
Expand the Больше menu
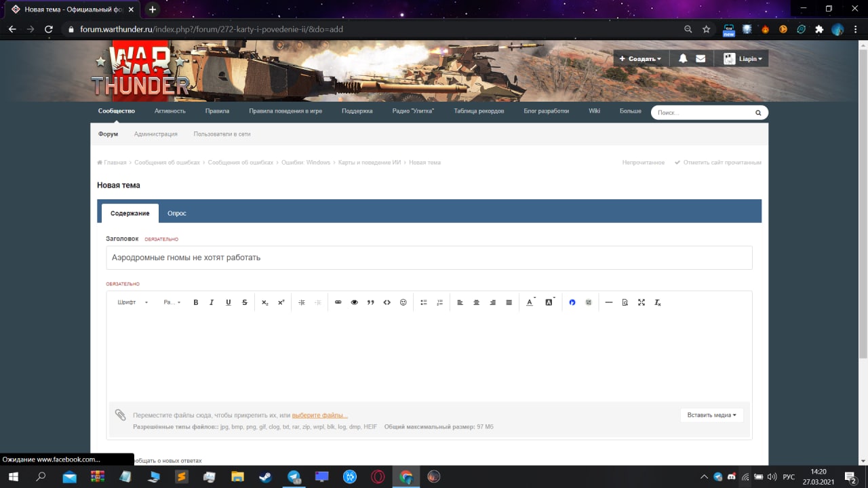point(631,110)
